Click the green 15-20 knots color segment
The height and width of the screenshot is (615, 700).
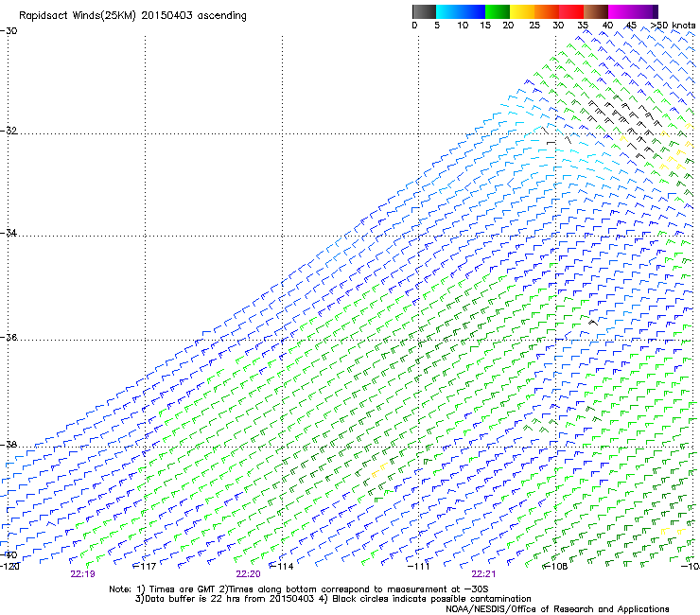click(498, 11)
